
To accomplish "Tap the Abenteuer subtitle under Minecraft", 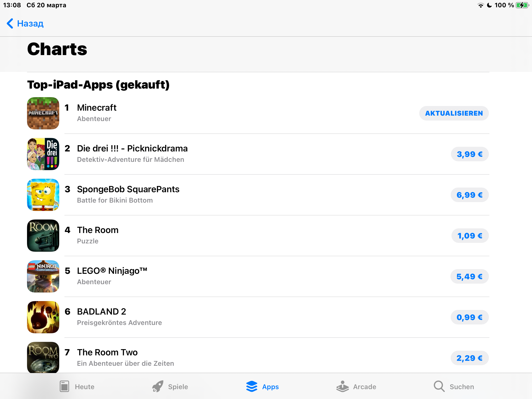I will [94, 119].
